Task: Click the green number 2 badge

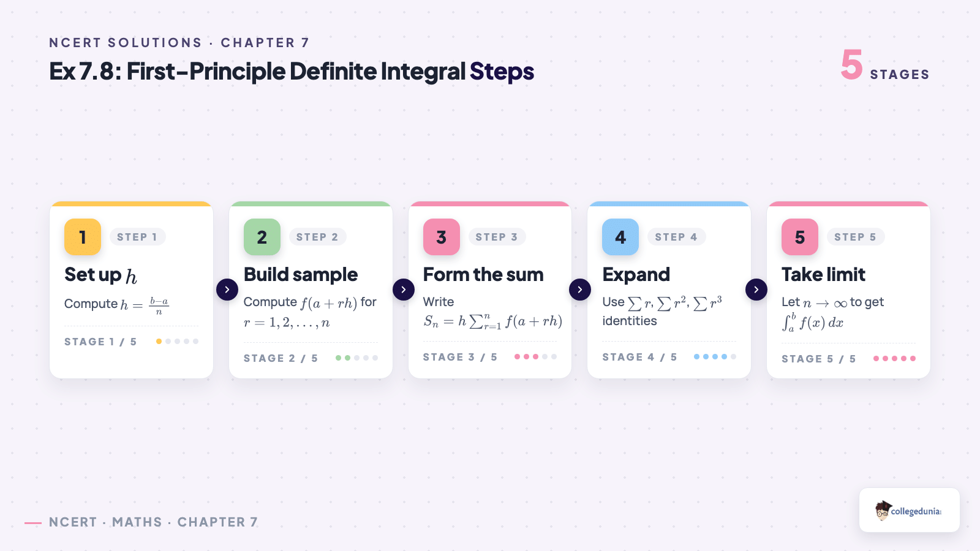Action: [262, 237]
